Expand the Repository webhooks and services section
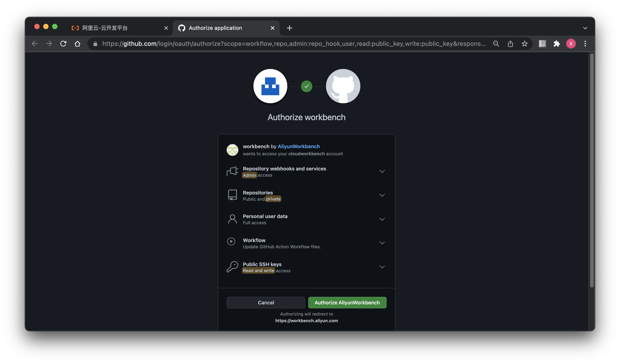 point(381,171)
